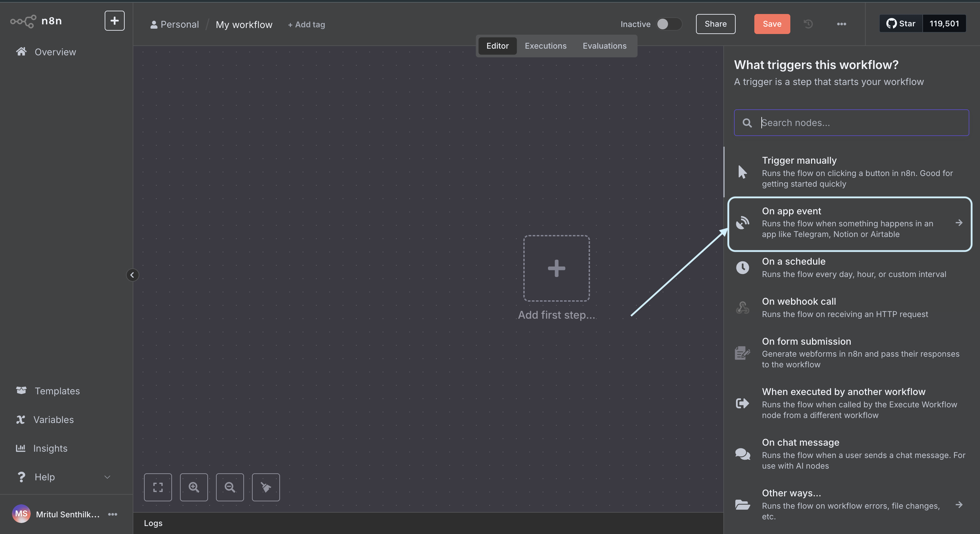Collapse the left sidebar with the chevron
The height and width of the screenshot is (534, 980).
tap(132, 275)
